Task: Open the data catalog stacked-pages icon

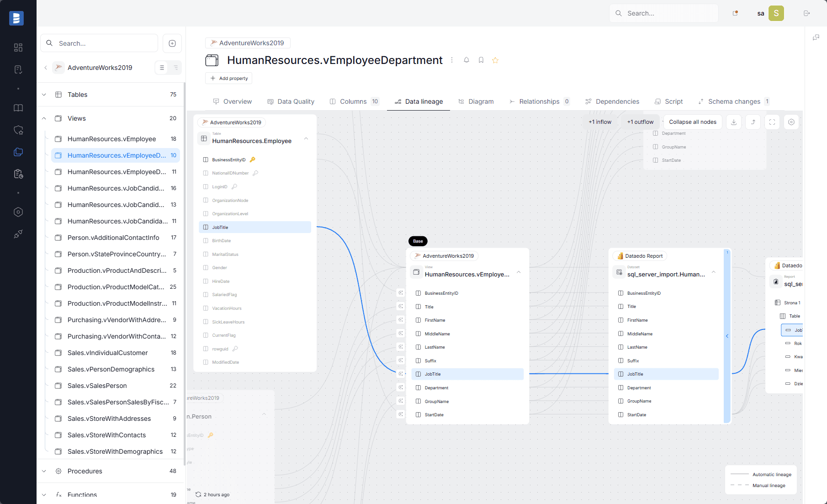Action: [18, 152]
